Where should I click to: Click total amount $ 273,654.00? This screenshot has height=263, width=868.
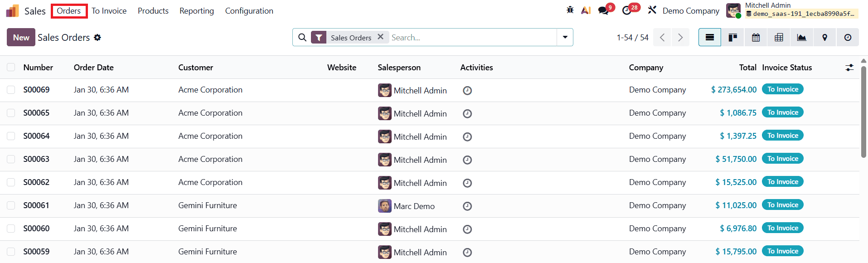point(734,90)
